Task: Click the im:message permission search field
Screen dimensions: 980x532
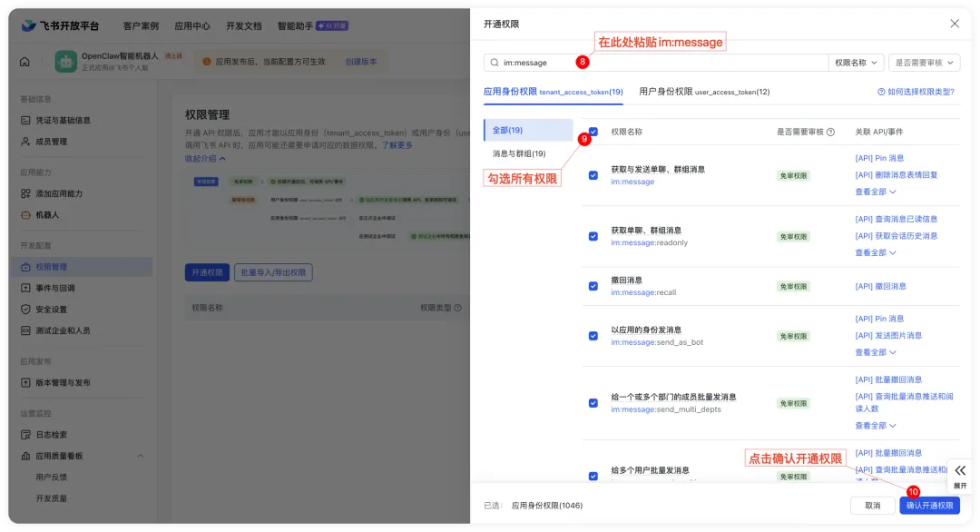Action: [656, 63]
